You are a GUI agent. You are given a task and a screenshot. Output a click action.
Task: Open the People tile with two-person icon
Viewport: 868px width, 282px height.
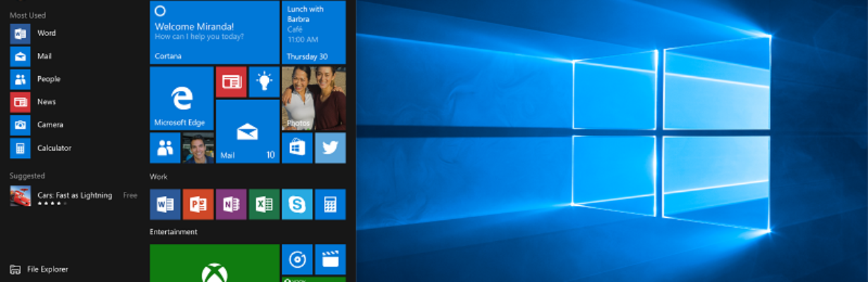165,148
